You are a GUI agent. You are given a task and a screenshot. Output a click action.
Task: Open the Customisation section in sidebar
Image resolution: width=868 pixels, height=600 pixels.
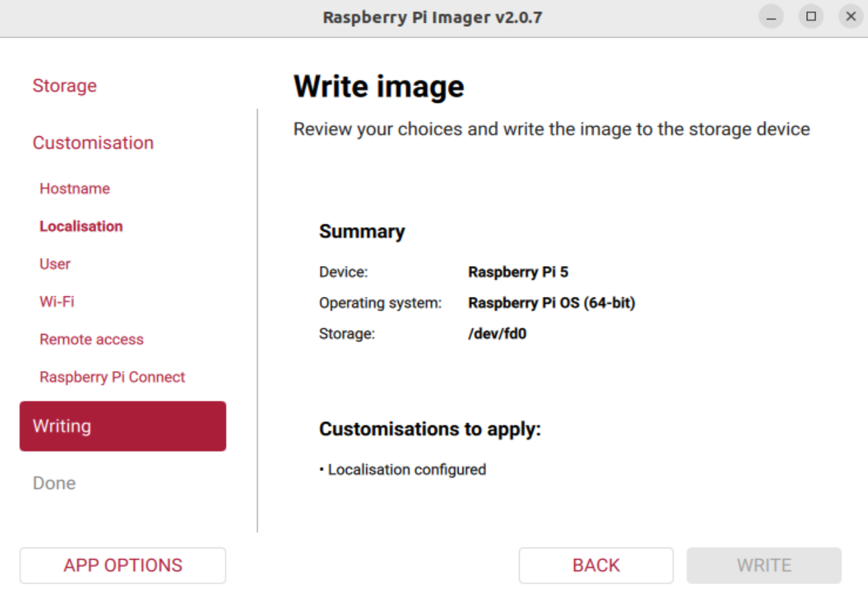93,143
